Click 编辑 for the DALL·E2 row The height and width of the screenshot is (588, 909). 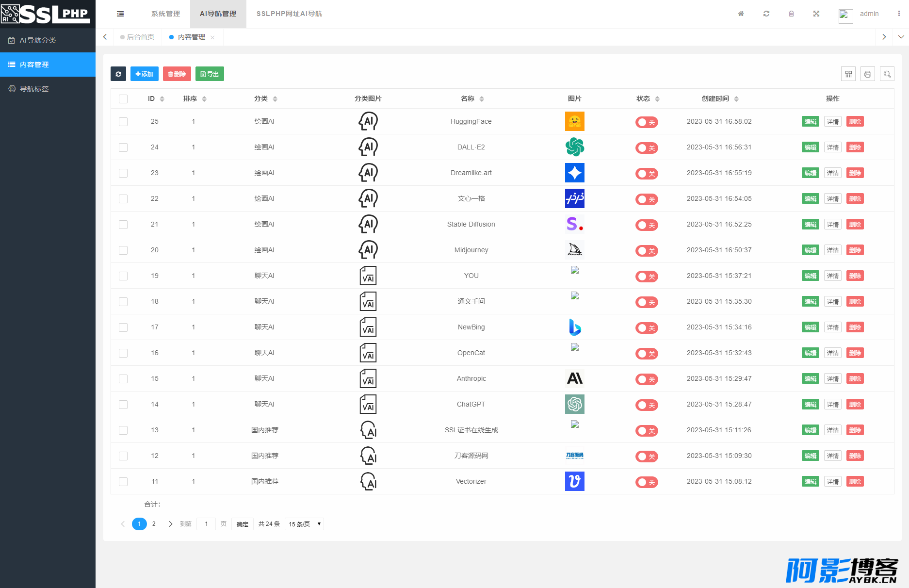click(810, 147)
